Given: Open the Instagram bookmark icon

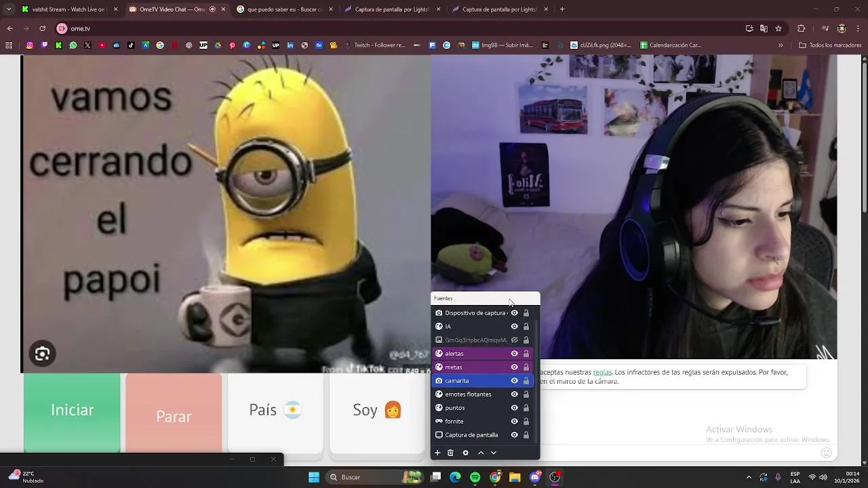Looking at the screenshot, I should click(x=30, y=45).
